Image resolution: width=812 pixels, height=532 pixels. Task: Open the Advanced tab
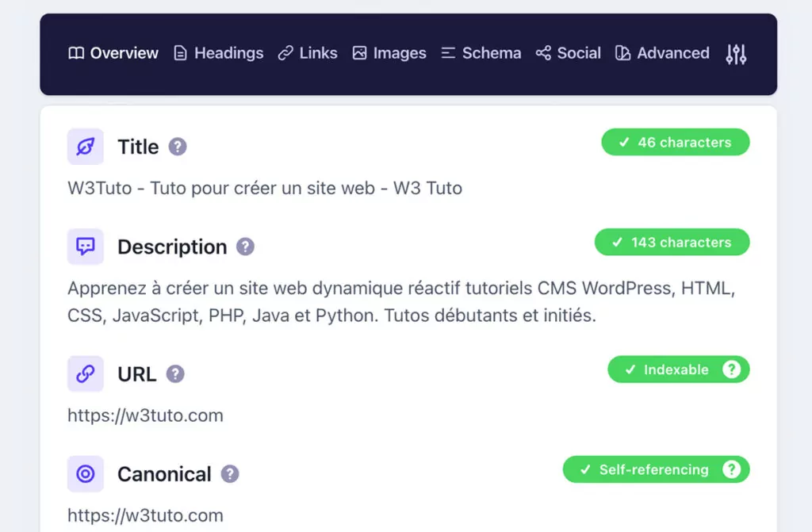point(662,53)
